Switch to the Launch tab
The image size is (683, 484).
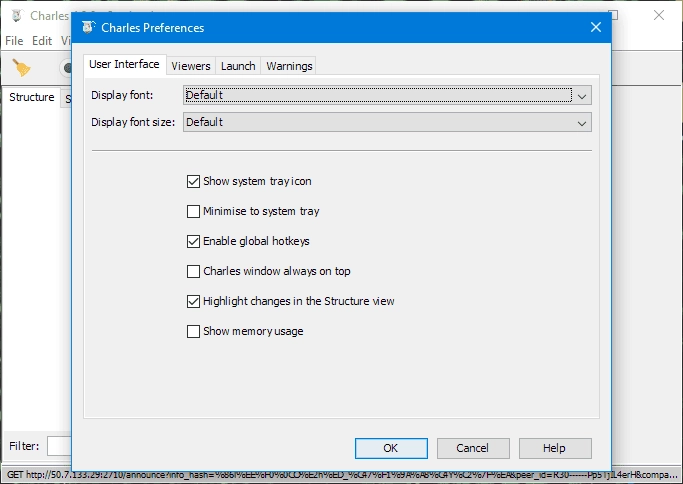(238, 66)
